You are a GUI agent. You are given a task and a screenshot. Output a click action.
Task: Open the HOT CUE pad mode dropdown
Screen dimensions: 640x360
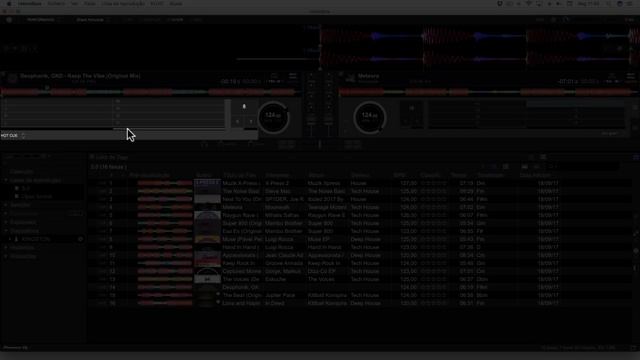click(13, 136)
